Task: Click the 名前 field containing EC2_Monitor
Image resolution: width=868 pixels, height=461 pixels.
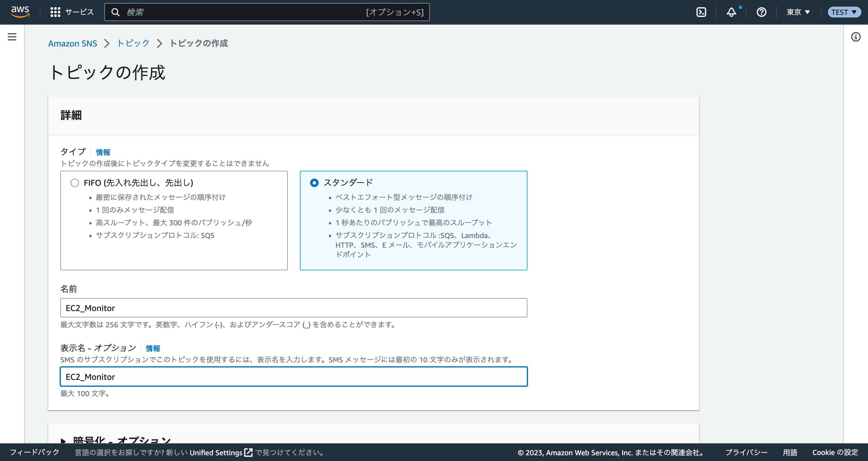Action: pyautogui.click(x=293, y=307)
